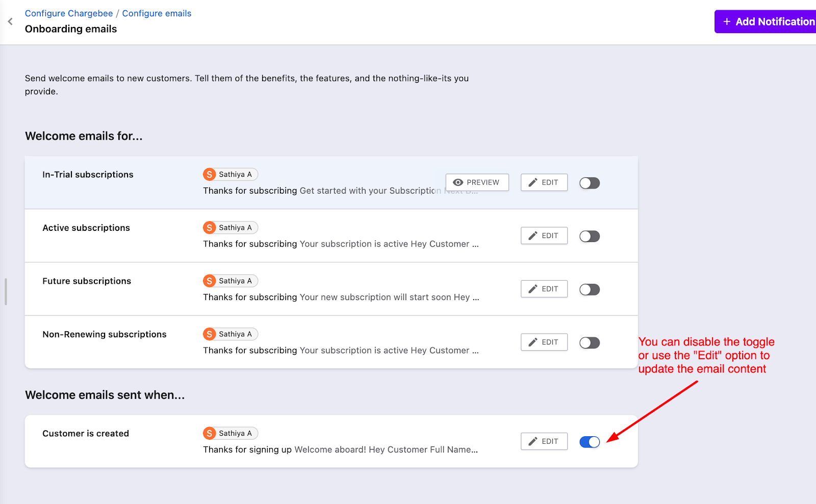Click the back arrow chevron
The image size is (816, 504).
point(10,21)
